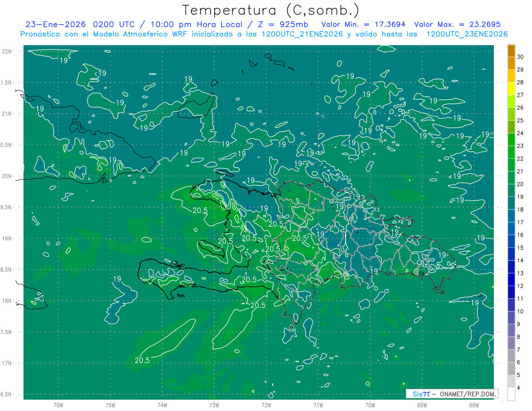This screenshot has width=532, height=411.
Task: Click the "9.5N" latitude axis label
Action: point(7,207)
